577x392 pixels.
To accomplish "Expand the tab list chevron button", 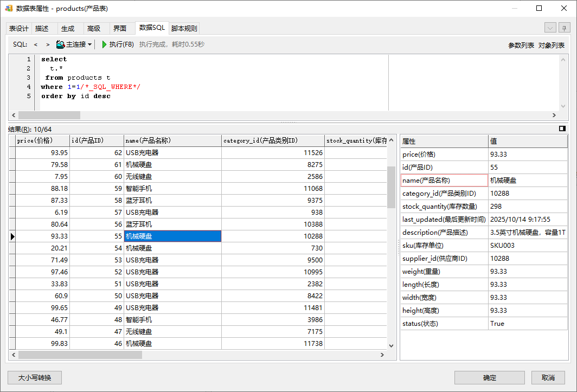I will click(550, 28).
